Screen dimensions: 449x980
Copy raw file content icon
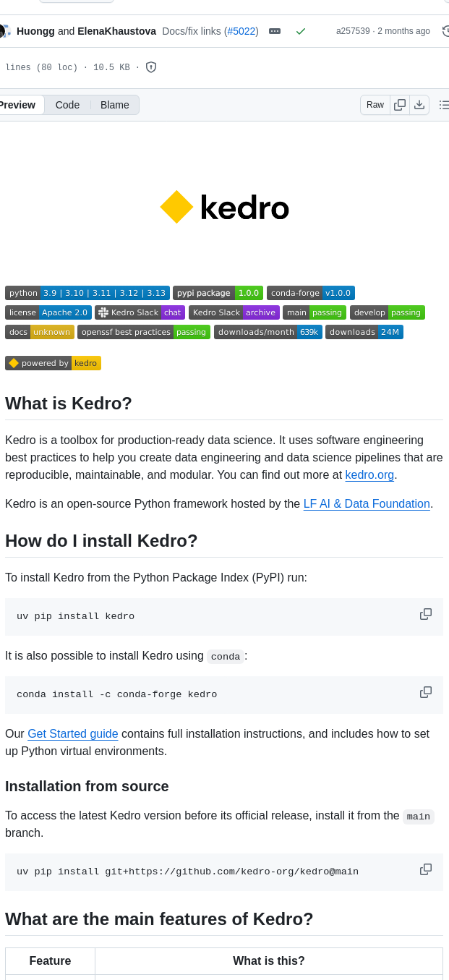pos(399,105)
